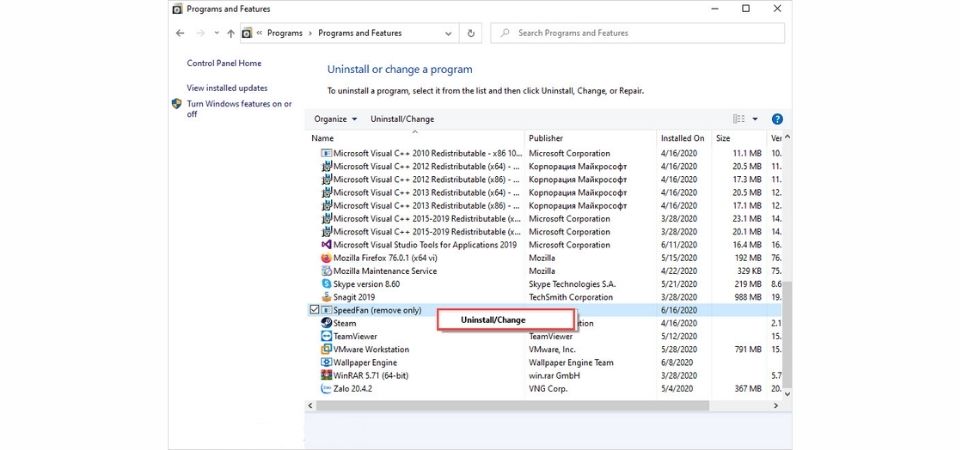The width and height of the screenshot is (960, 450).
Task: Click the view options icon in the toolbar
Action: (x=739, y=119)
